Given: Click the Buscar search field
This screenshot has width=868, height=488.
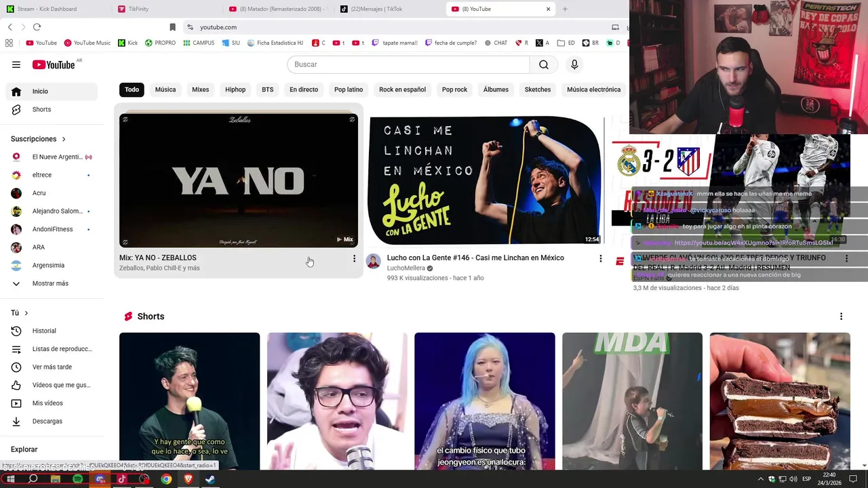Looking at the screenshot, I should [x=408, y=64].
